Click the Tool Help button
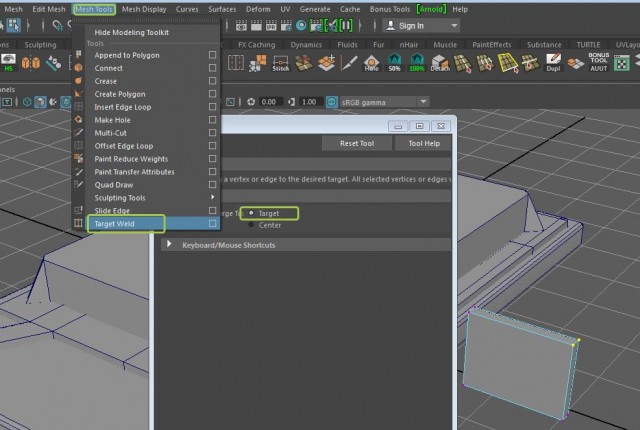This screenshot has height=430, width=640. (424, 143)
